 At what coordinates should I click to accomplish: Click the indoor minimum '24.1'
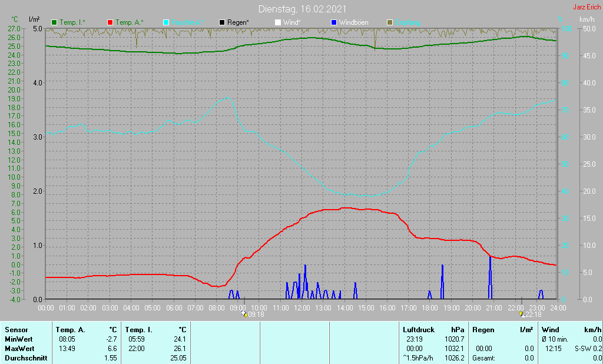click(180, 339)
